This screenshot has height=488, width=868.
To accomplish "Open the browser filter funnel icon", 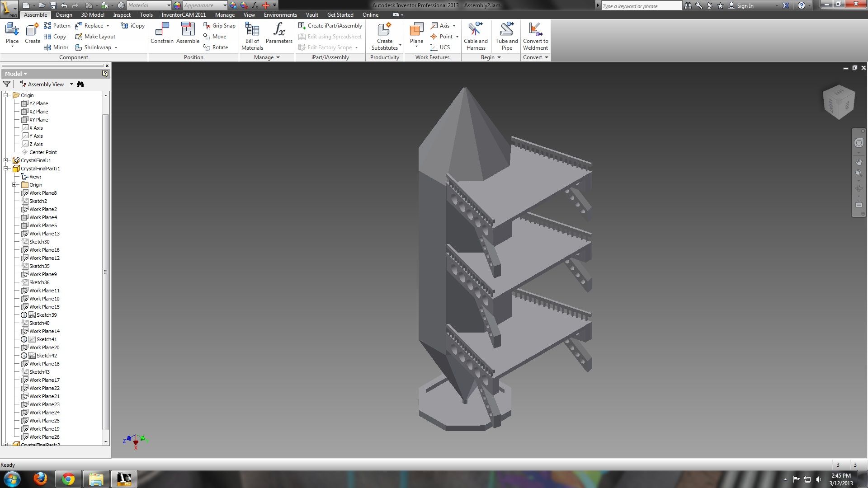I will pyautogui.click(x=7, y=84).
